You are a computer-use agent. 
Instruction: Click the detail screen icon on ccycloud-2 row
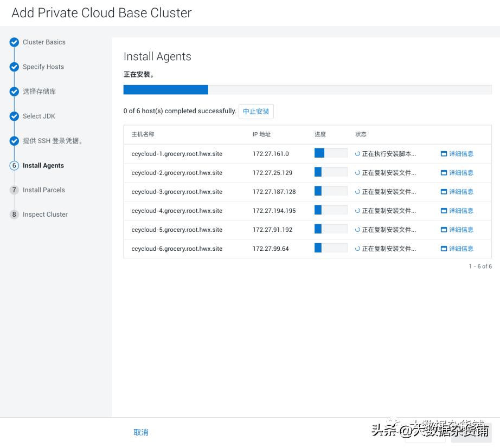point(444,173)
